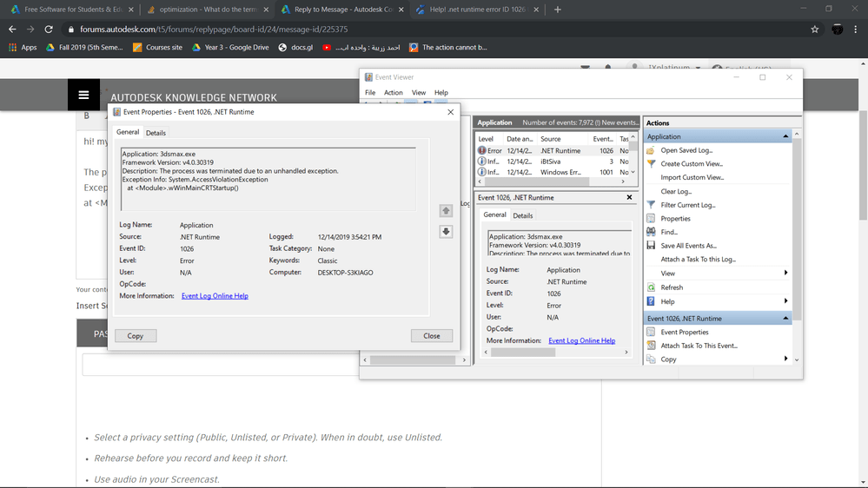The image size is (868, 488).
Task: Click the Save All Events As disk icon
Action: click(x=651, y=246)
